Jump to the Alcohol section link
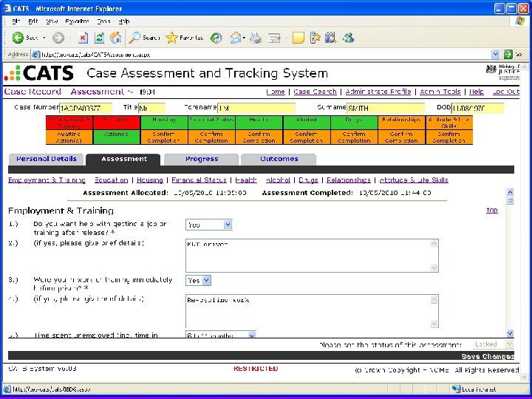The image size is (532, 399). (278, 180)
